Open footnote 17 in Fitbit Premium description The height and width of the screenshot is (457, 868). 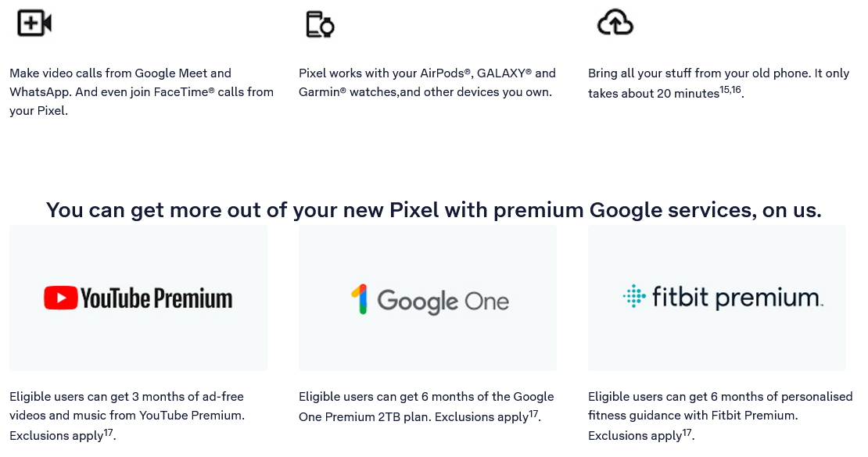coord(688,431)
